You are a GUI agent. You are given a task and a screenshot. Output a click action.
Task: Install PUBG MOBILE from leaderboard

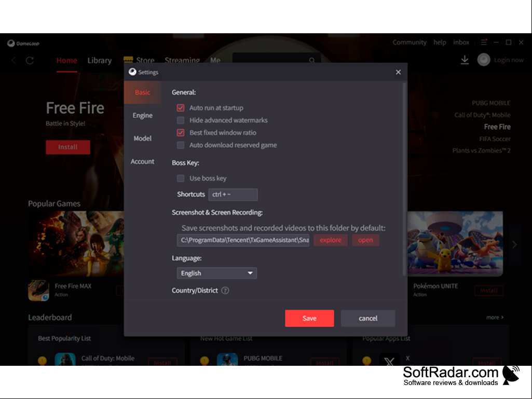[325, 362]
